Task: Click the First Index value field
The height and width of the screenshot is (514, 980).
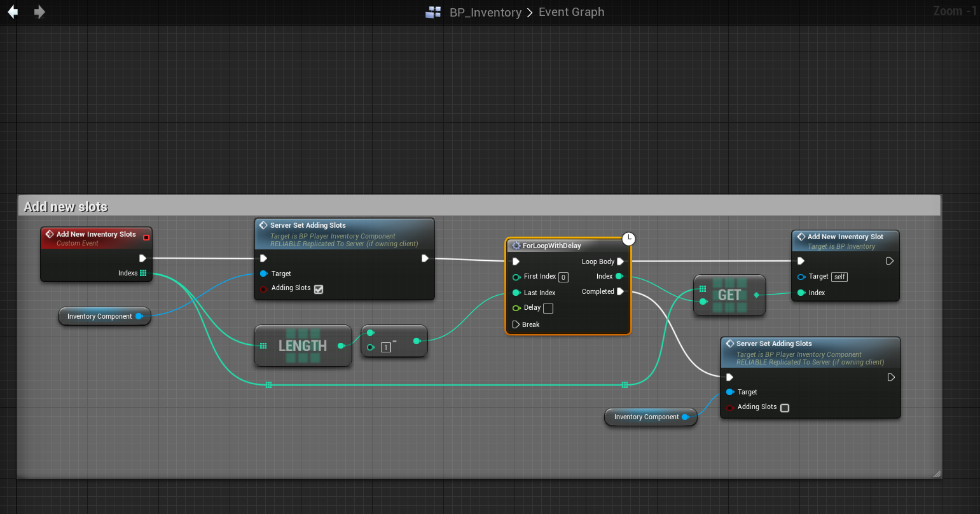Action: click(x=563, y=277)
